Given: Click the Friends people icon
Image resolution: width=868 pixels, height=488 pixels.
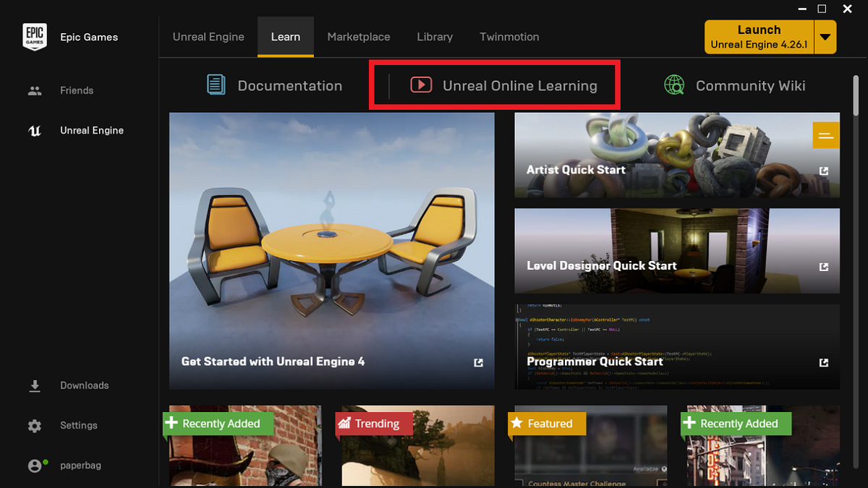Looking at the screenshot, I should [x=35, y=90].
